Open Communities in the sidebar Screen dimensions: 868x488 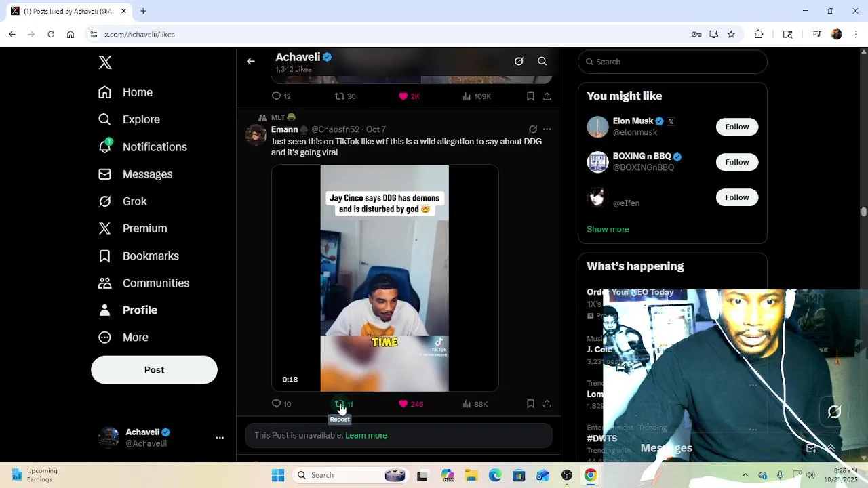pyautogui.click(x=144, y=283)
